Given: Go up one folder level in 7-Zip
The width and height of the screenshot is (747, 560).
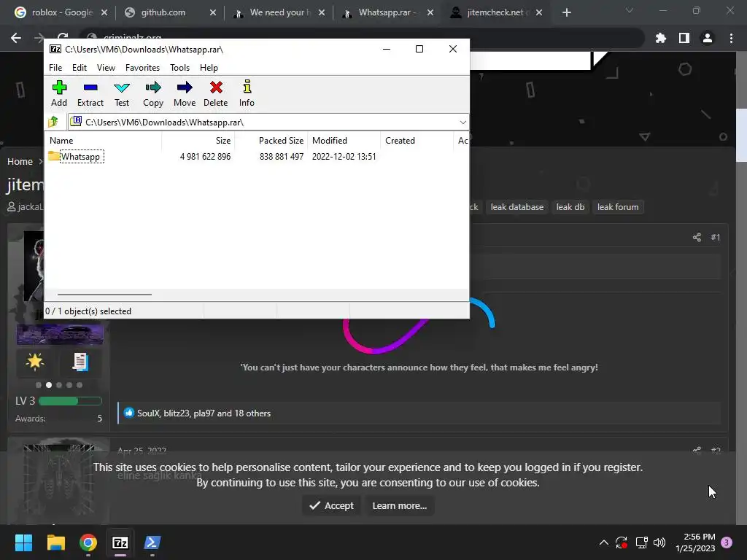Looking at the screenshot, I should tap(53, 122).
